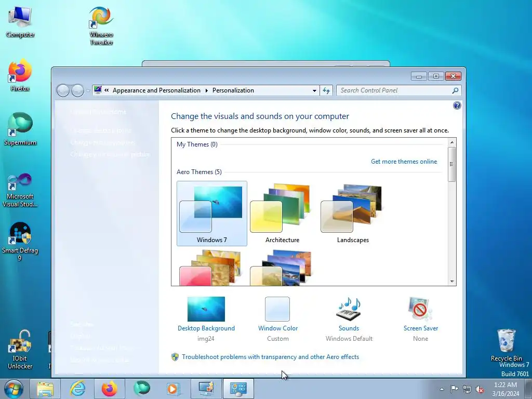The height and width of the screenshot is (399, 532).
Task: Select the Supermium desktop shortcut
Action: (x=20, y=129)
